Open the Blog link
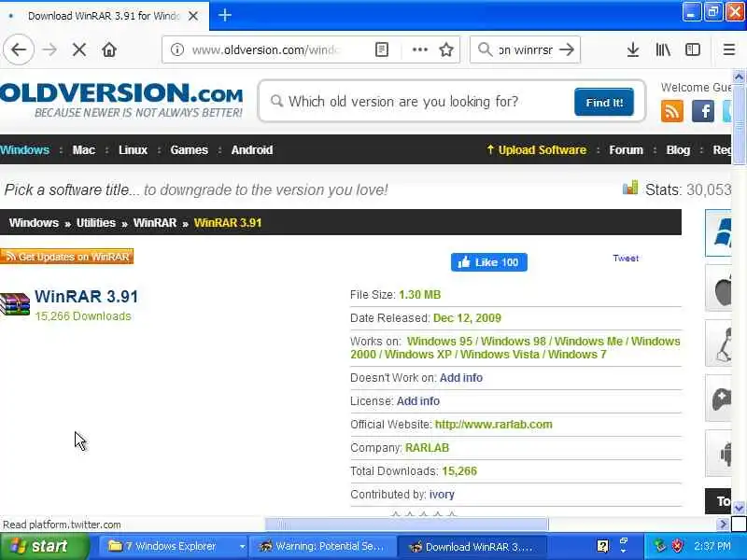Screen dimensions: 747x560 coord(678,150)
